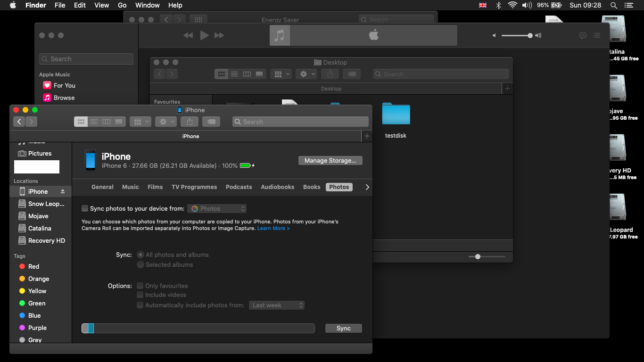
Task: Adjust the Music volume slider
Action: 516,35
